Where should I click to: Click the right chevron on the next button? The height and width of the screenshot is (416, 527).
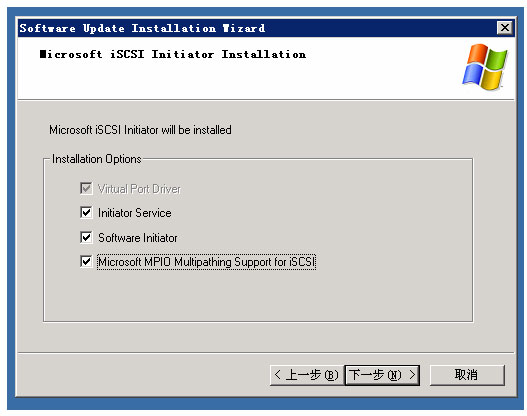pos(412,374)
